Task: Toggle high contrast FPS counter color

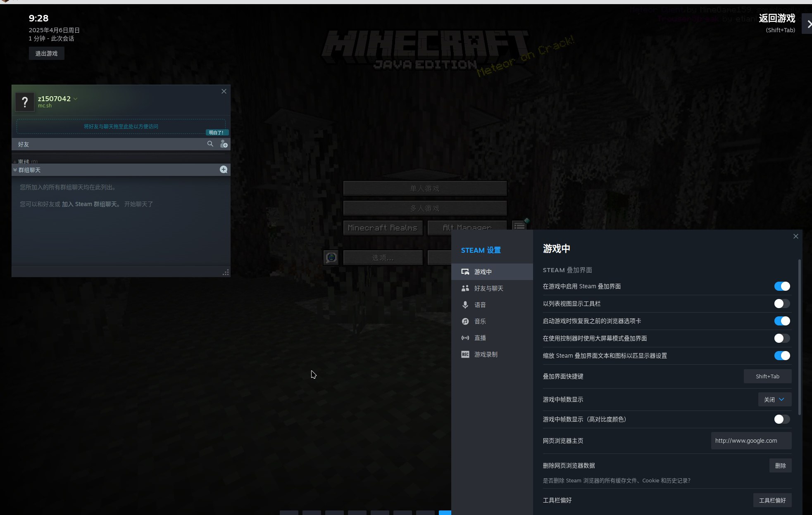Action: coord(782,419)
